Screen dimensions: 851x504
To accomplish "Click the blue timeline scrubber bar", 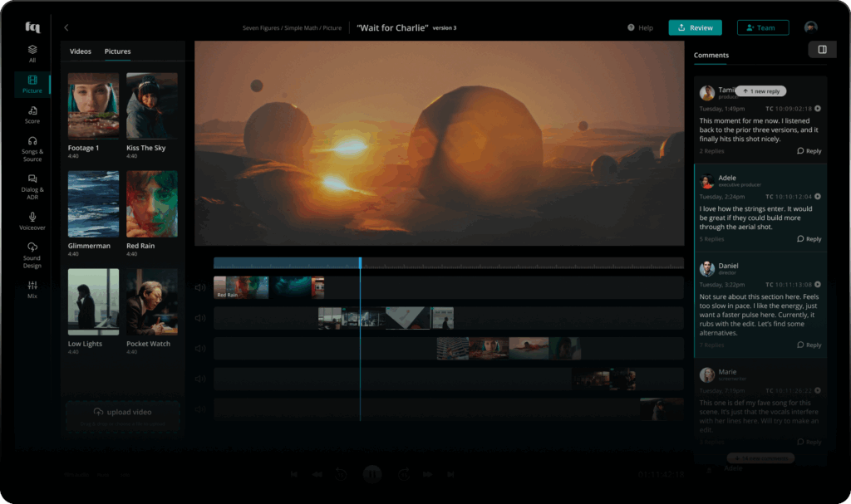I will (x=287, y=262).
